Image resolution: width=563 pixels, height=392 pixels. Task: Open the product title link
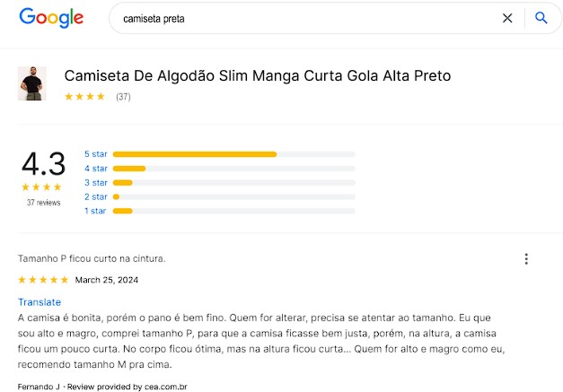pyautogui.click(x=258, y=75)
